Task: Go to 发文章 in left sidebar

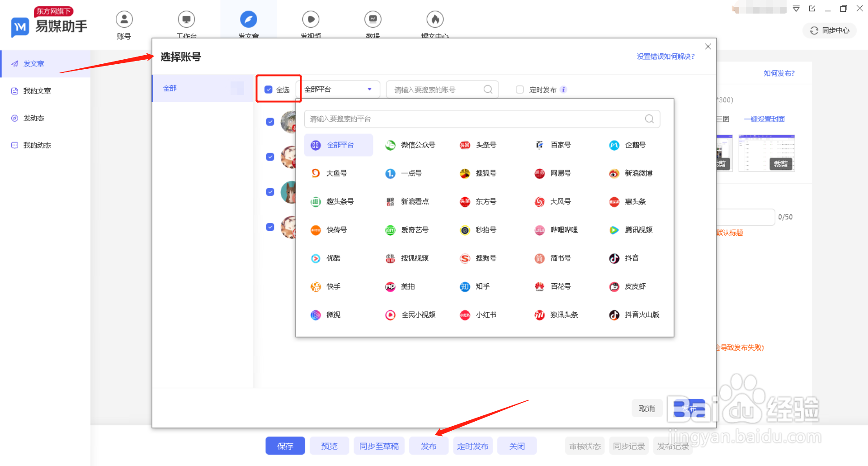Action: 45,64
